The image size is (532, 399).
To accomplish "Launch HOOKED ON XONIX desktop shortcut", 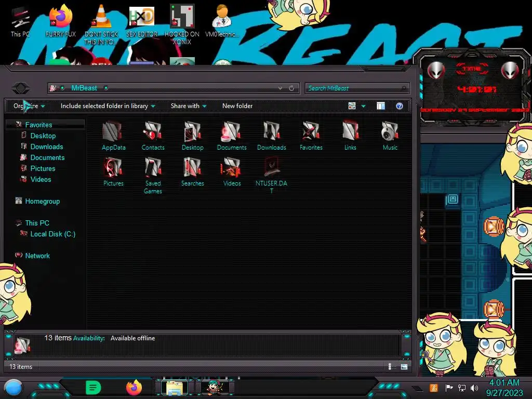I will point(182,25).
